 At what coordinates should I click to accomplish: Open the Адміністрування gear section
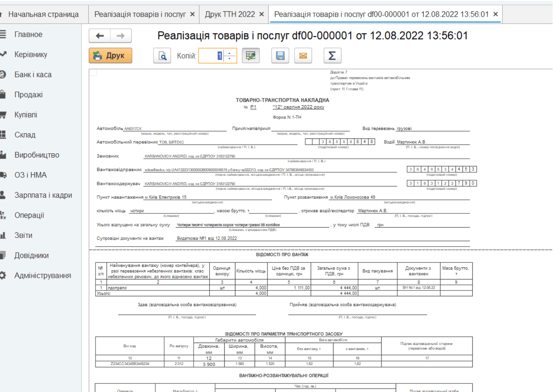pyautogui.click(x=43, y=276)
